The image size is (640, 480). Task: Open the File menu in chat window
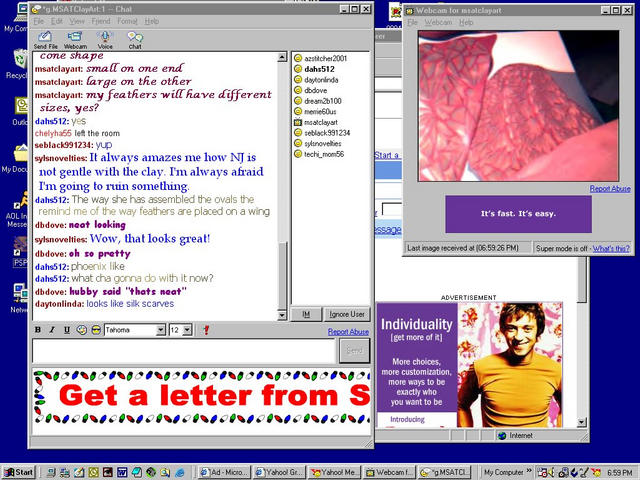point(39,21)
